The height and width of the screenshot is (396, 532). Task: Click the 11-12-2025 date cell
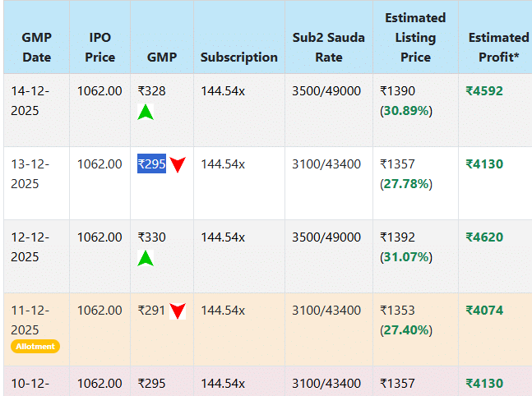click(31, 319)
